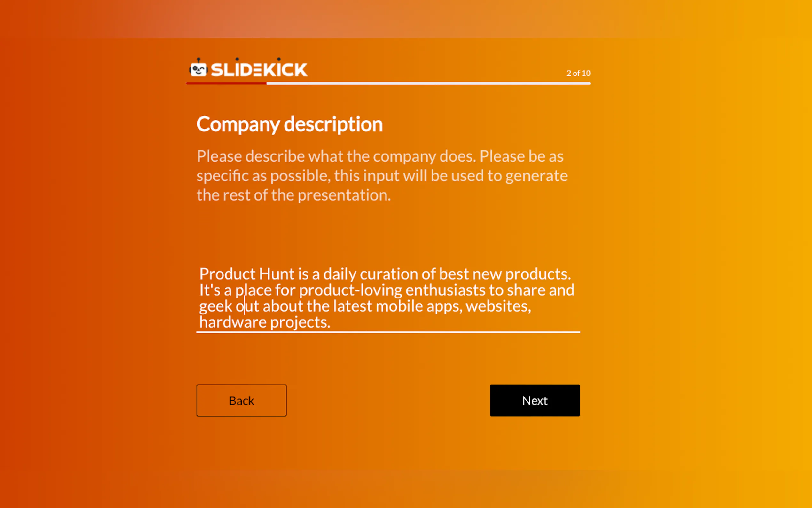812x508 pixels.
Task: Click the "Company description" heading
Action: click(x=289, y=124)
